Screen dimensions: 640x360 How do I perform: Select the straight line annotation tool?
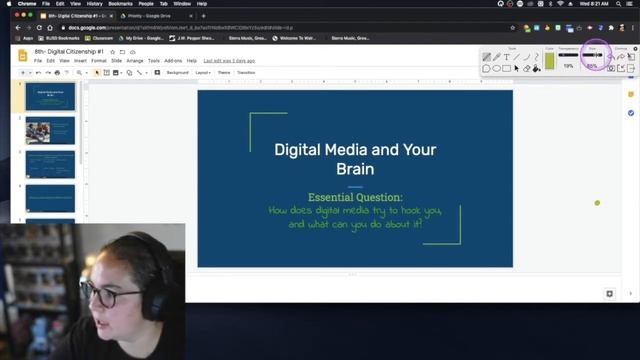tap(517, 57)
